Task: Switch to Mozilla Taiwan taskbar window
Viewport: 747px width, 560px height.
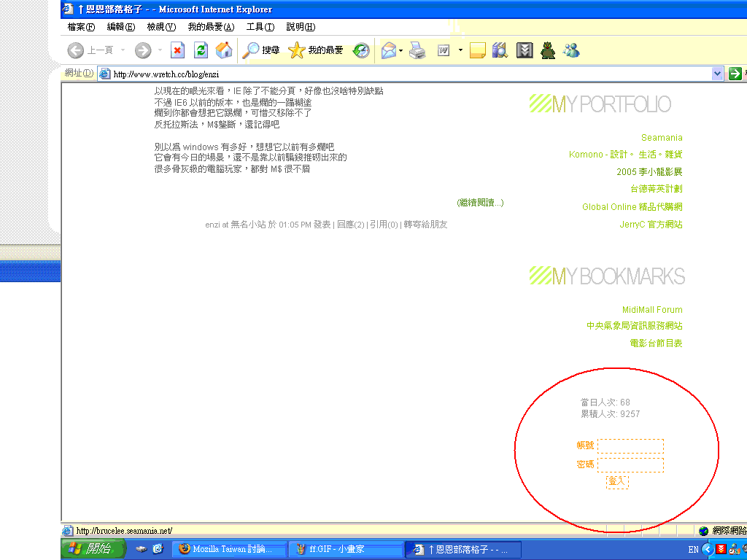Action: click(x=227, y=549)
